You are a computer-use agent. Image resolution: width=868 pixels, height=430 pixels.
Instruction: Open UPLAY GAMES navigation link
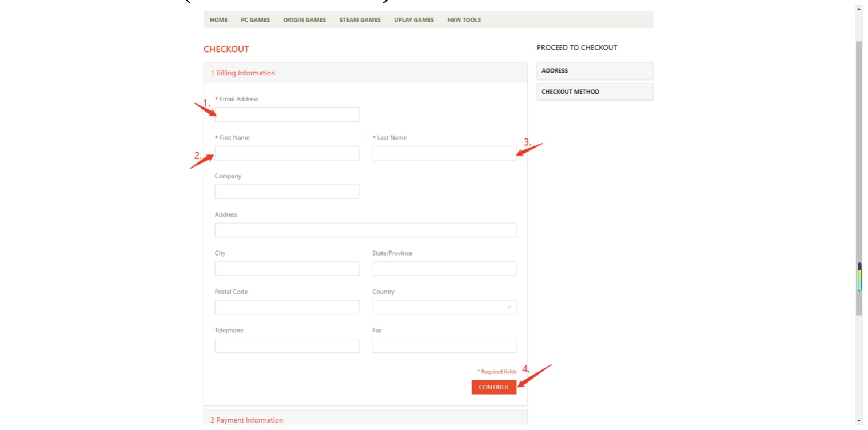click(413, 20)
